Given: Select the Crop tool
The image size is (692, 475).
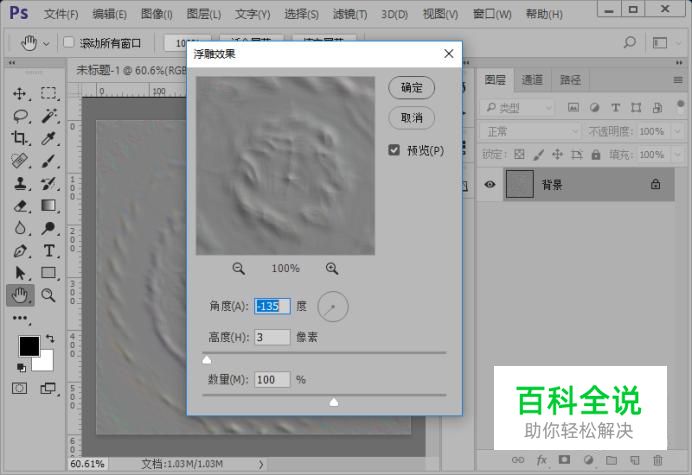Looking at the screenshot, I should [x=20, y=138].
